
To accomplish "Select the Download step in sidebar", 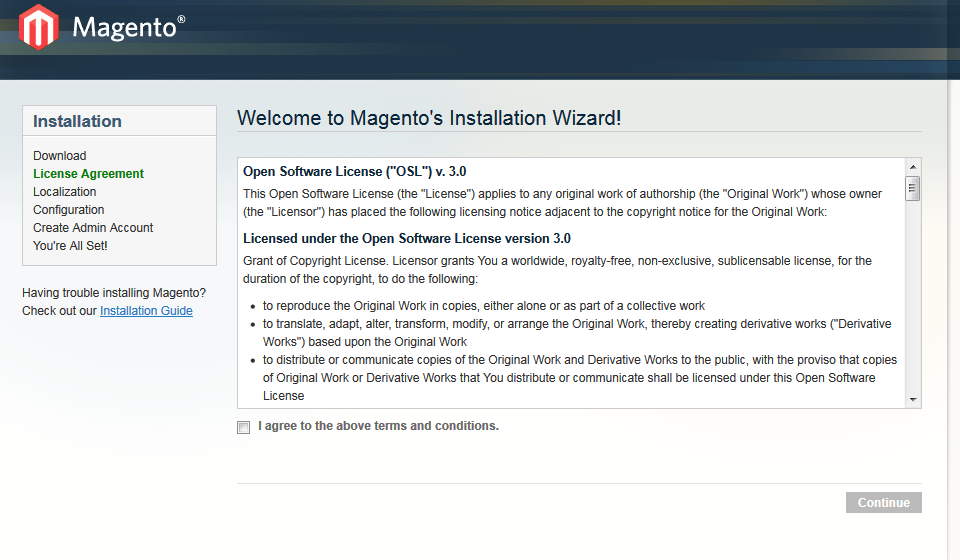I will [x=59, y=155].
